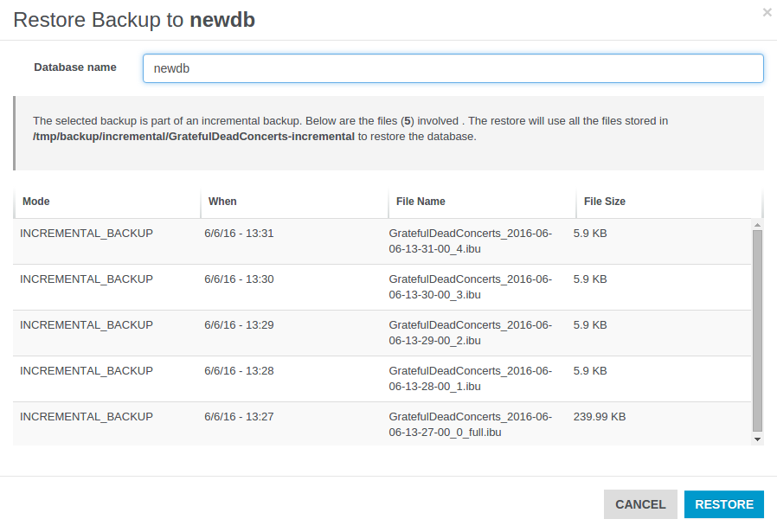Viewport: 777px width, 532px height.
Task: Sort by the When column header
Action: tap(222, 202)
